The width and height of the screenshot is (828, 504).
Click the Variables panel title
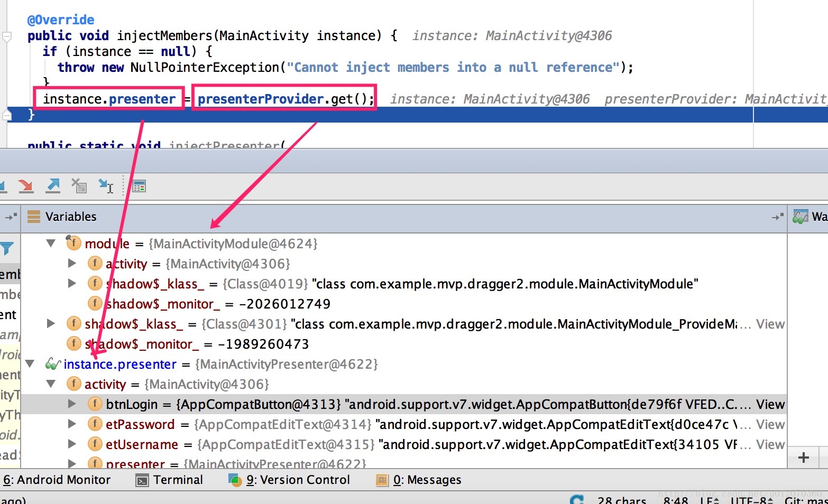(71, 217)
